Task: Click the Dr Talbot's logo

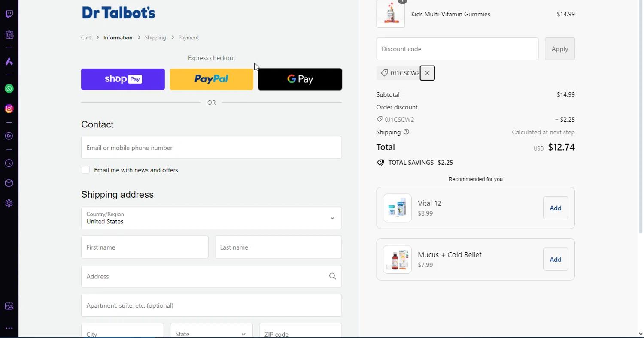Action: point(118,13)
